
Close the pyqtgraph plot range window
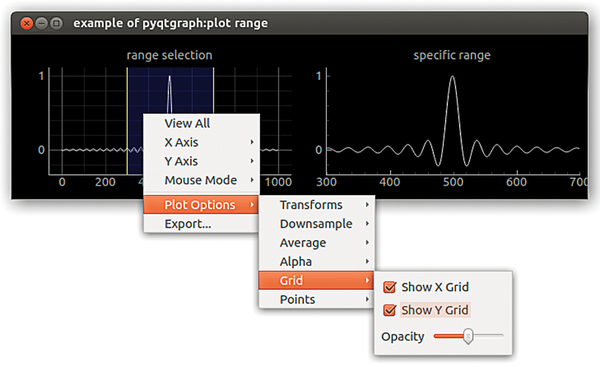26,24
